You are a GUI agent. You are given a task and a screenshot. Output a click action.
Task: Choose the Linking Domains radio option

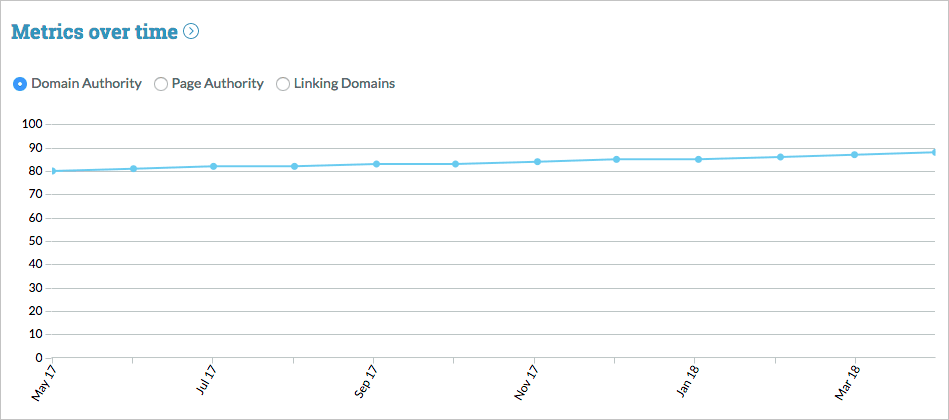pos(283,84)
